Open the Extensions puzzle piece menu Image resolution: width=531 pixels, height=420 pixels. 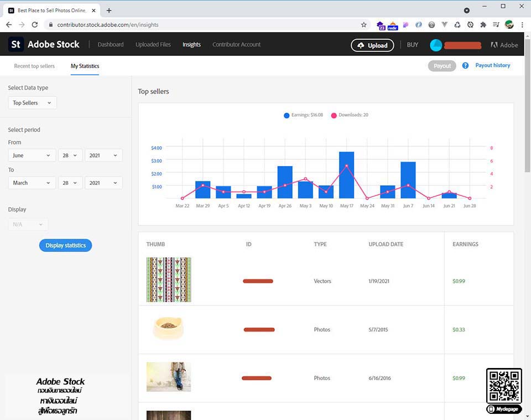pos(483,25)
